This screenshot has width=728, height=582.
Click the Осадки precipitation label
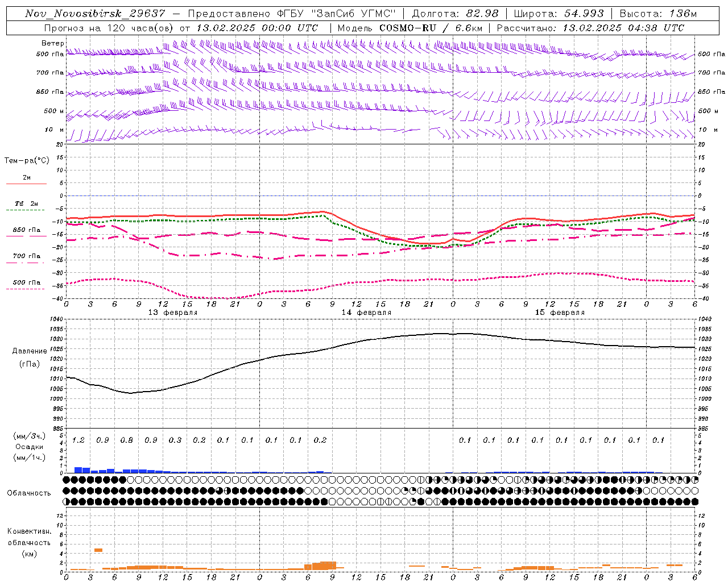(x=29, y=447)
